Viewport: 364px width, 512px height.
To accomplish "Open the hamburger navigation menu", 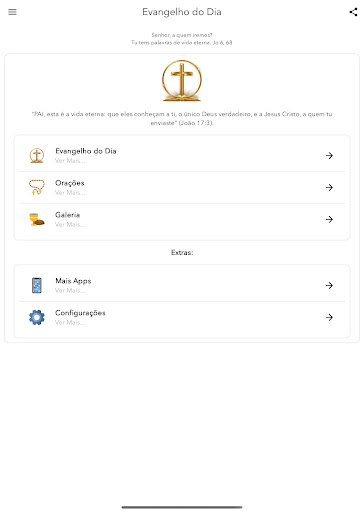I will pos(12,12).
